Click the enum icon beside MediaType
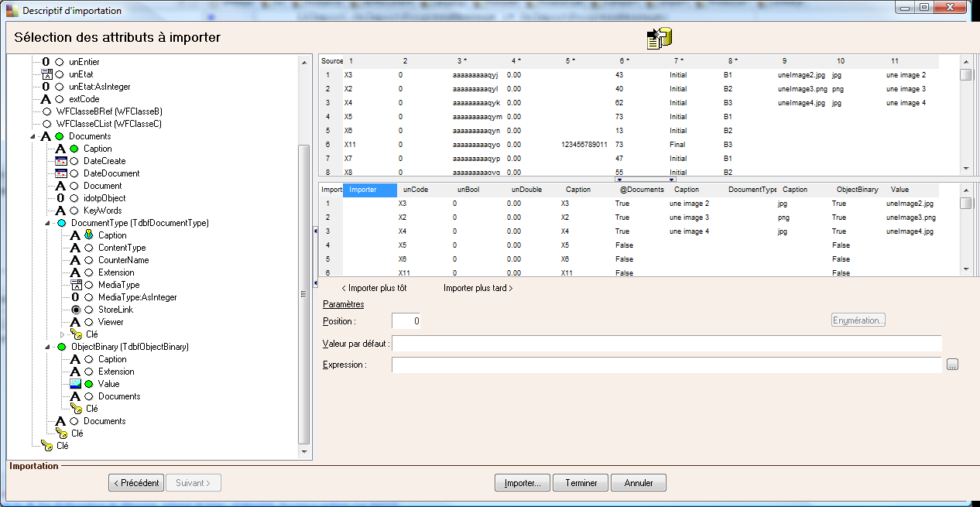The width and height of the screenshot is (980, 507). pos(75,285)
